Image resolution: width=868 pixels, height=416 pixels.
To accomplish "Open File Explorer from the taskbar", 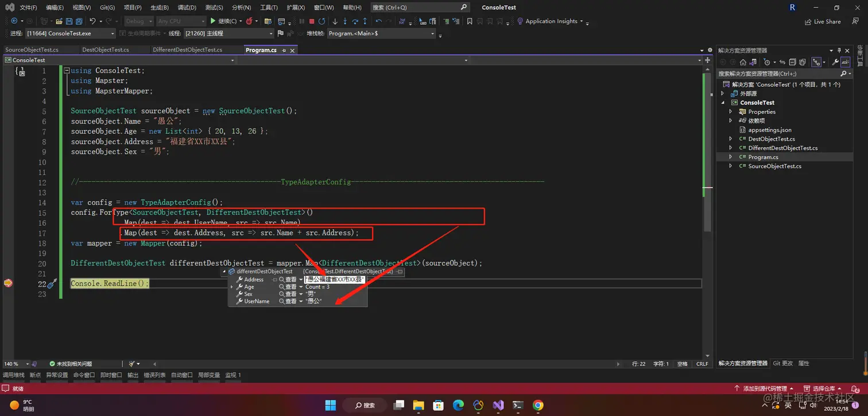I will click(x=418, y=405).
